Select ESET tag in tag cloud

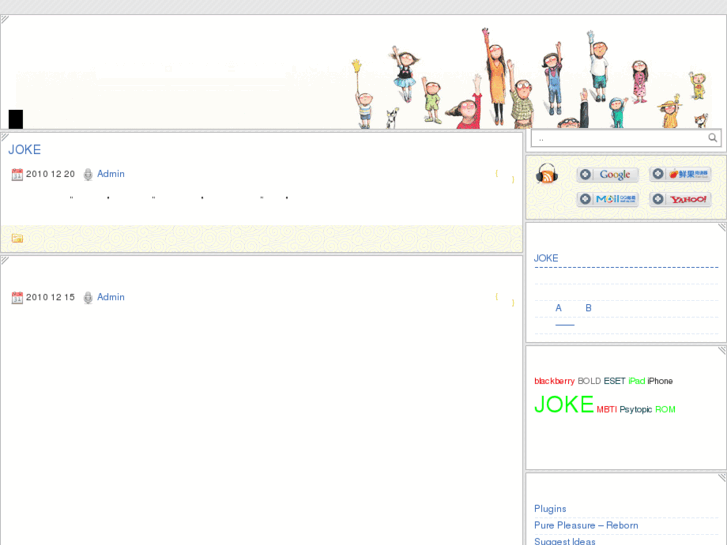(614, 381)
